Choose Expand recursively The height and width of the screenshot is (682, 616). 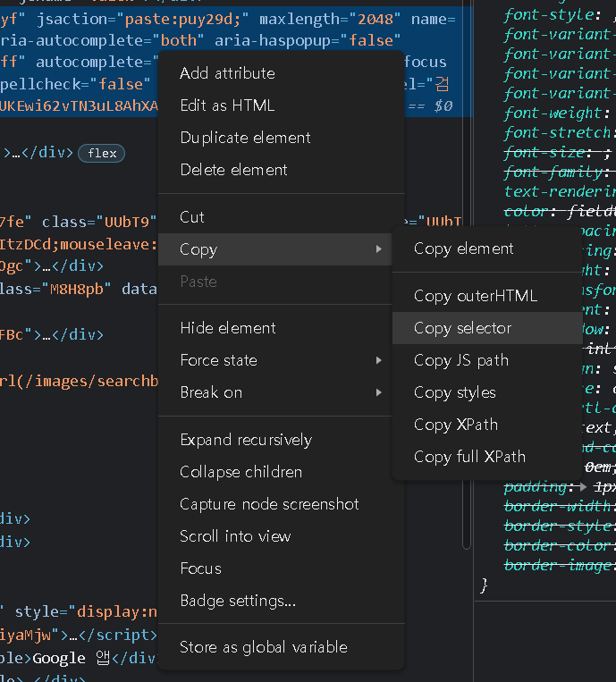tap(281, 440)
